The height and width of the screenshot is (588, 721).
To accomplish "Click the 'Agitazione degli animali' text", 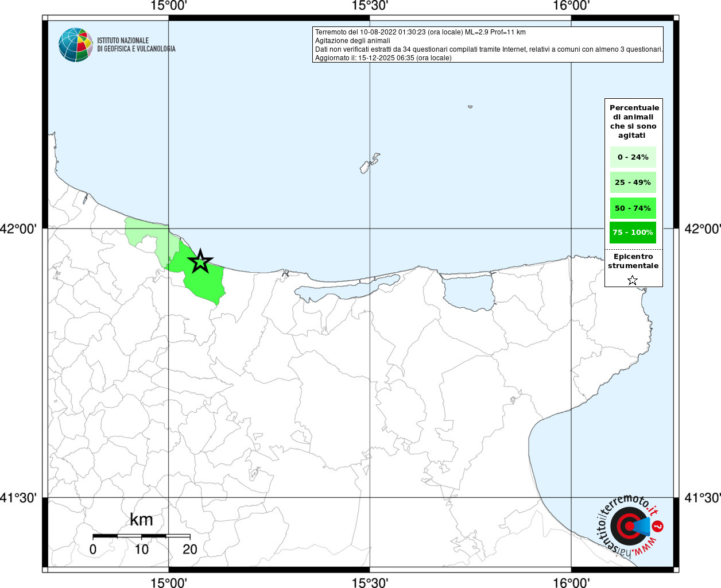I will click(x=352, y=41).
